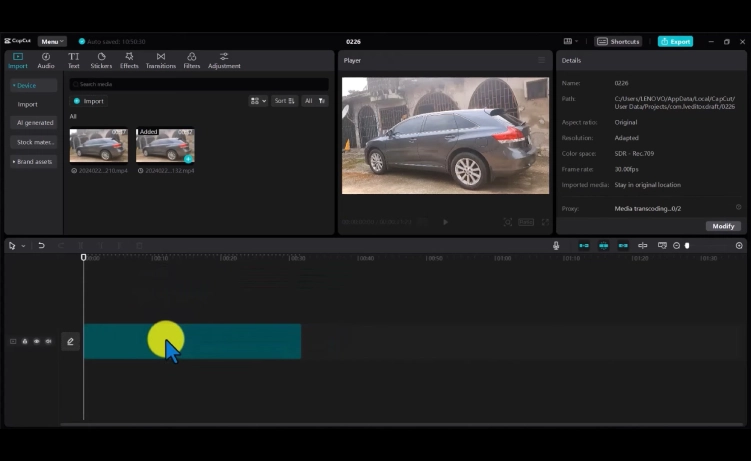This screenshot has width=751, height=461.
Task: Select the Added video thumbnail ending 132.mp4
Action: pos(165,145)
